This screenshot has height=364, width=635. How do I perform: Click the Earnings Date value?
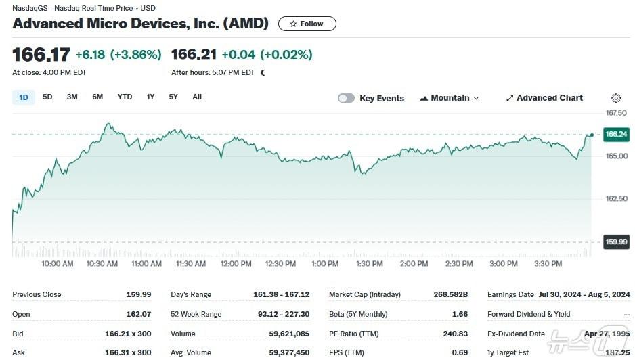[584, 294]
